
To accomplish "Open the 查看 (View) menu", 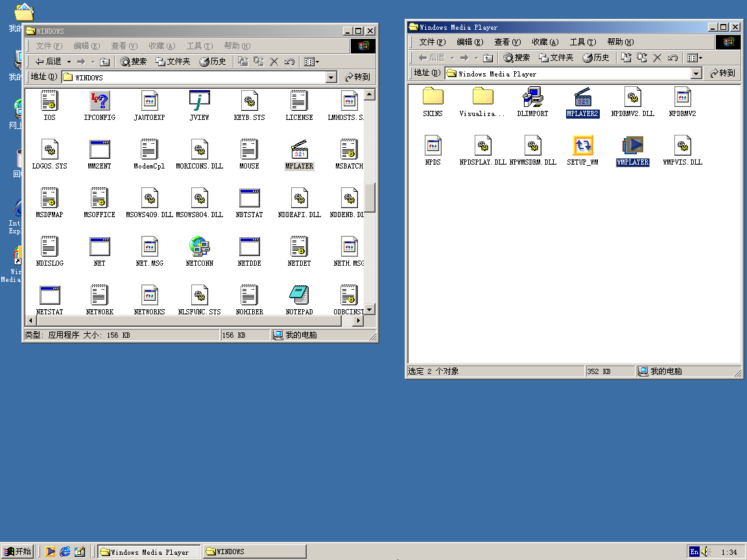I will [123, 45].
